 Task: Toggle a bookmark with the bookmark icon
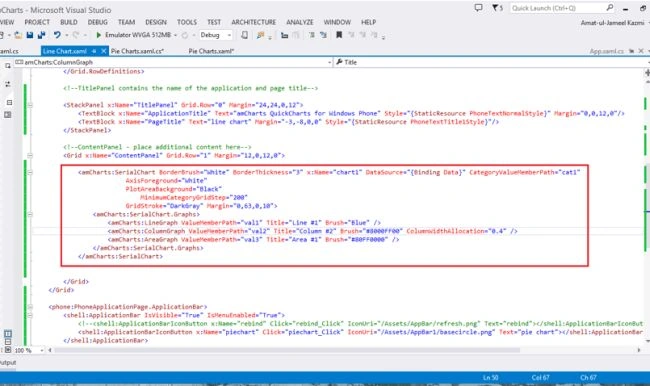click(339, 35)
